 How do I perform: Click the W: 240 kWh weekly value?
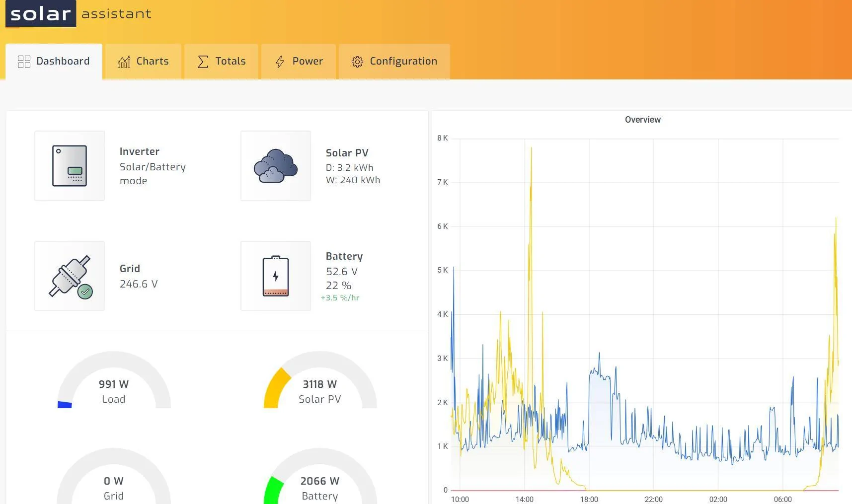(x=353, y=180)
